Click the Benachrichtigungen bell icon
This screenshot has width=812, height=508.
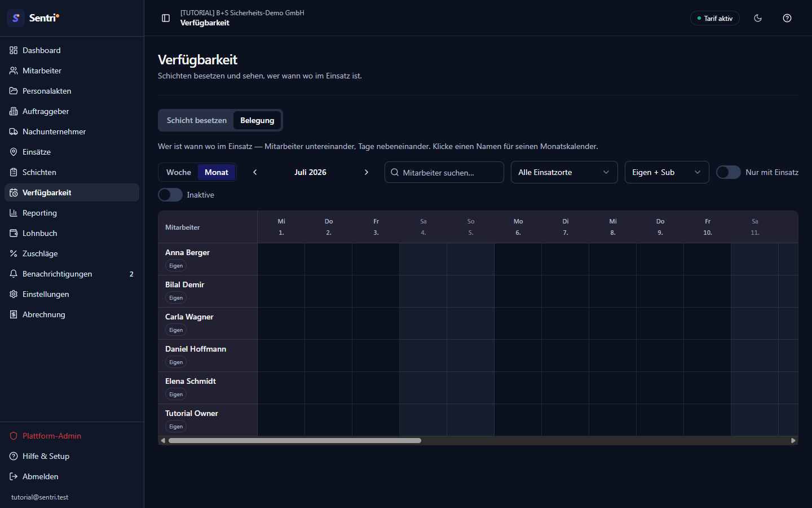click(x=14, y=274)
